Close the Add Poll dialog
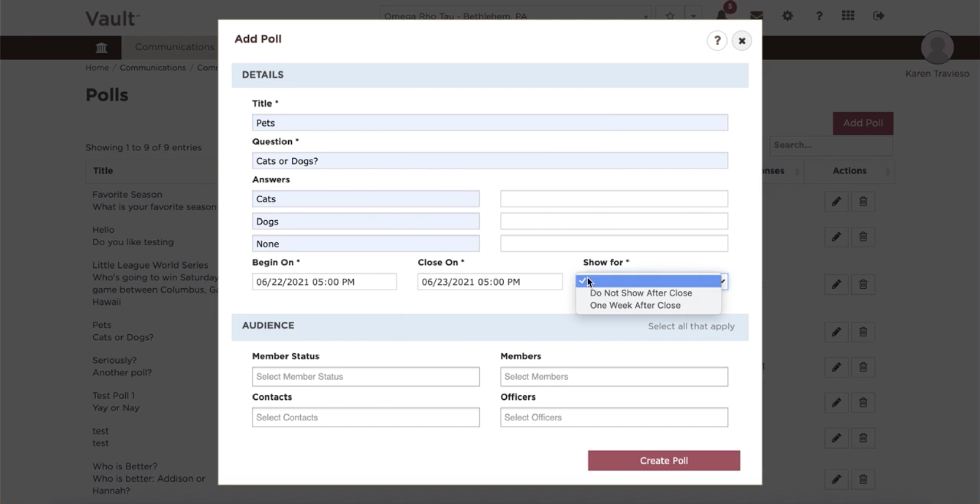The width and height of the screenshot is (980, 504). tap(741, 40)
